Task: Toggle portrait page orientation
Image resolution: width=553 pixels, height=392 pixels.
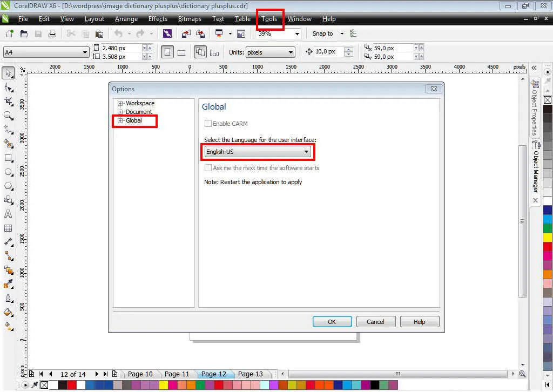Action: (167, 52)
